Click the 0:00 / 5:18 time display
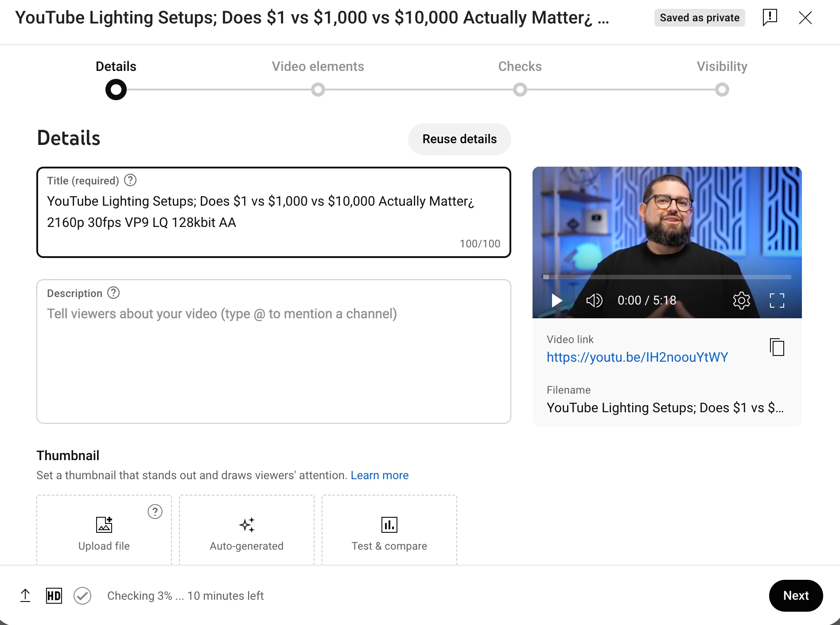The width and height of the screenshot is (840, 625). (x=647, y=301)
